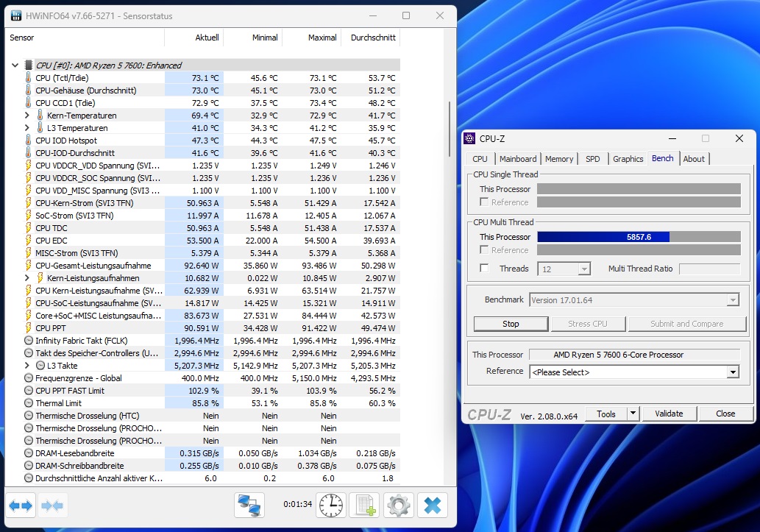
Task: Enable the CPU Multi Thread Reference checkbox
Action: tap(483, 249)
